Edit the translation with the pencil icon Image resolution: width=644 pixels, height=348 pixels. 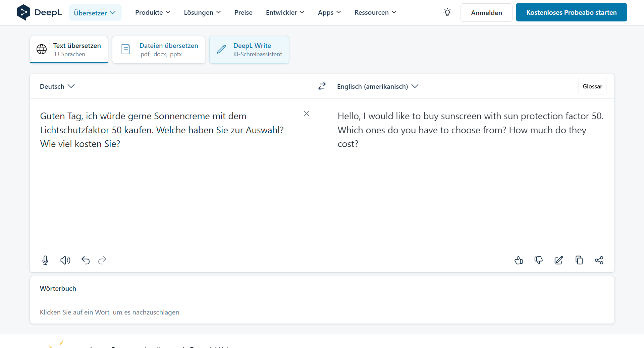(559, 260)
